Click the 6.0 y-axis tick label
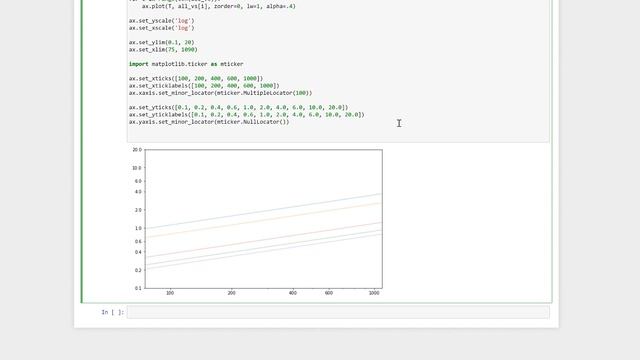 coord(138,181)
